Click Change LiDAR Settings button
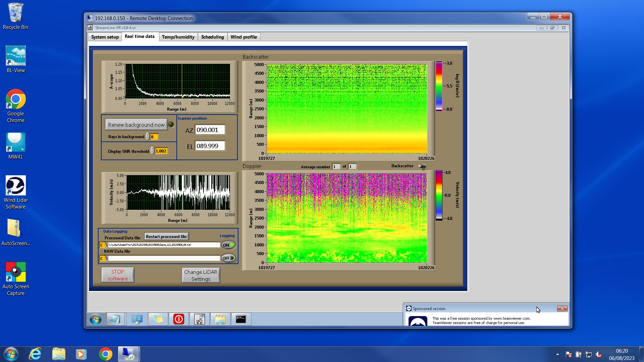This screenshot has height=362, width=644. (201, 275)
